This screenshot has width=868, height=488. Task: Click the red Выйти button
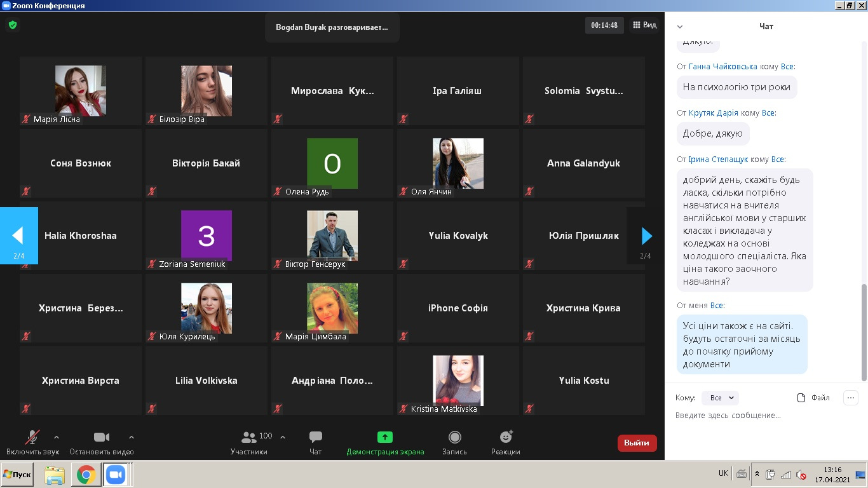[637, 443]
